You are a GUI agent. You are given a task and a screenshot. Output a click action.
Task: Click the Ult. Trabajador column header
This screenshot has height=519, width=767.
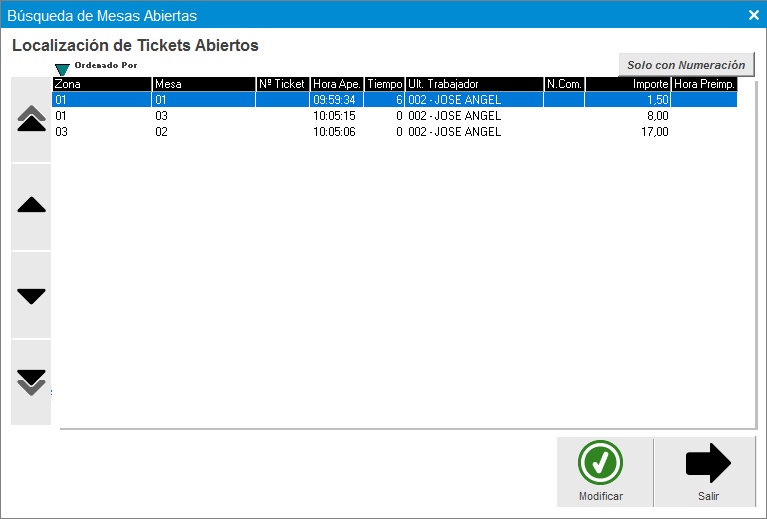[x=473, y=85]
